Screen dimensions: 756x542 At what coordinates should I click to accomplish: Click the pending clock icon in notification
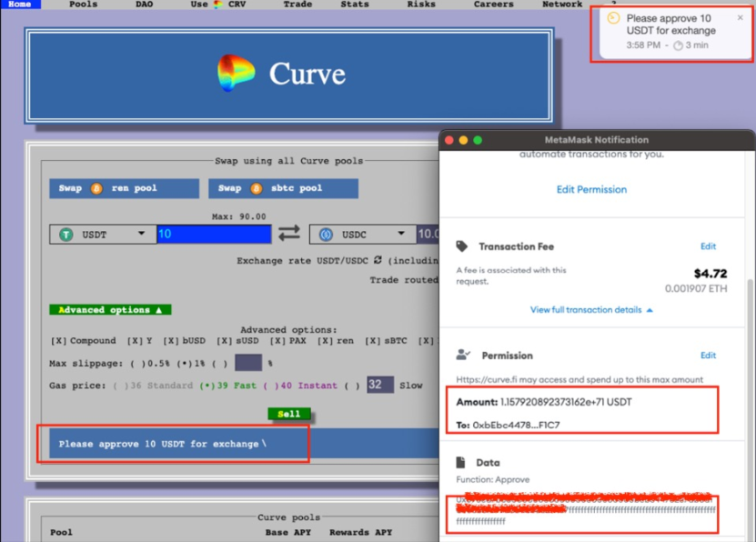[613, 19]
